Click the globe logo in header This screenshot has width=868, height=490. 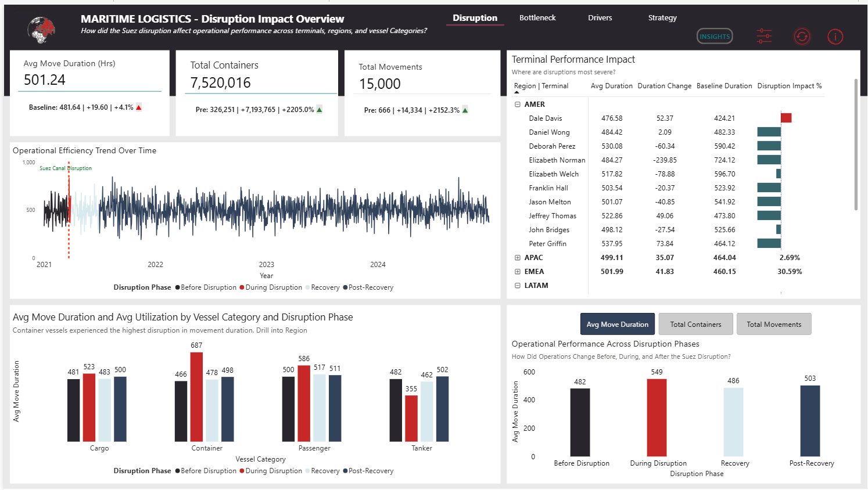(x=41, y=30)
